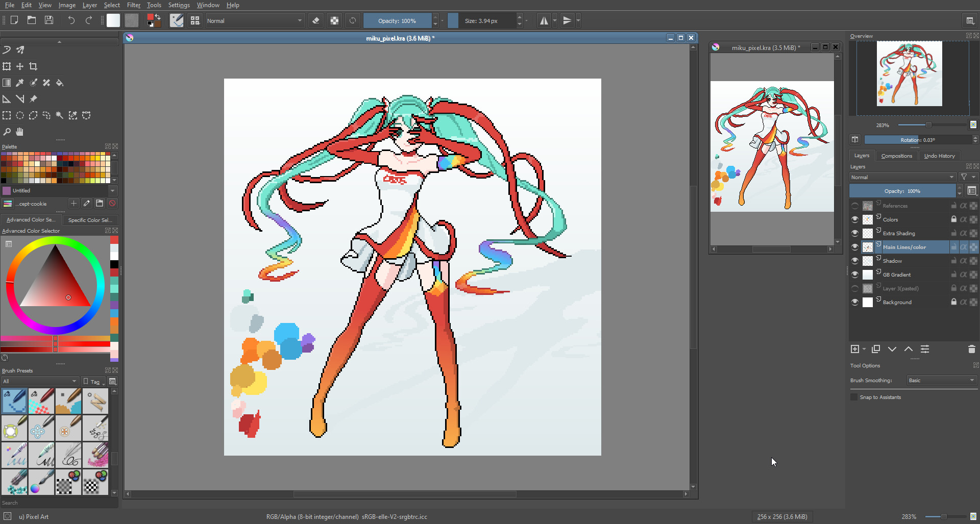Select the Color Sampler eyedropper tool

coord(20,83)
